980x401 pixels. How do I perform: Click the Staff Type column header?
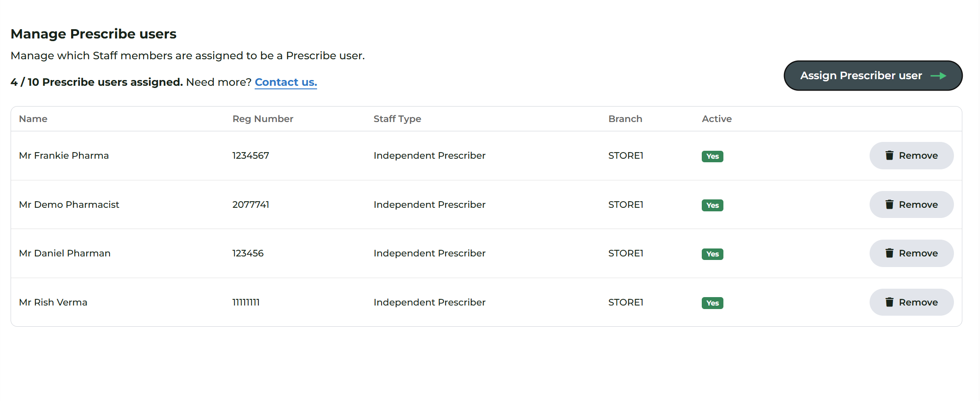[397, 119]
